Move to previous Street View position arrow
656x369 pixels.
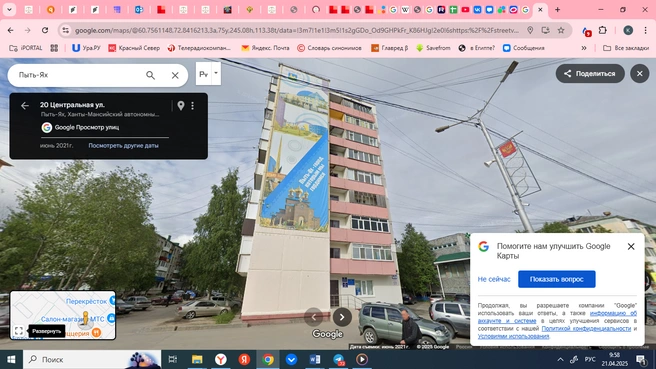point(313,317)
